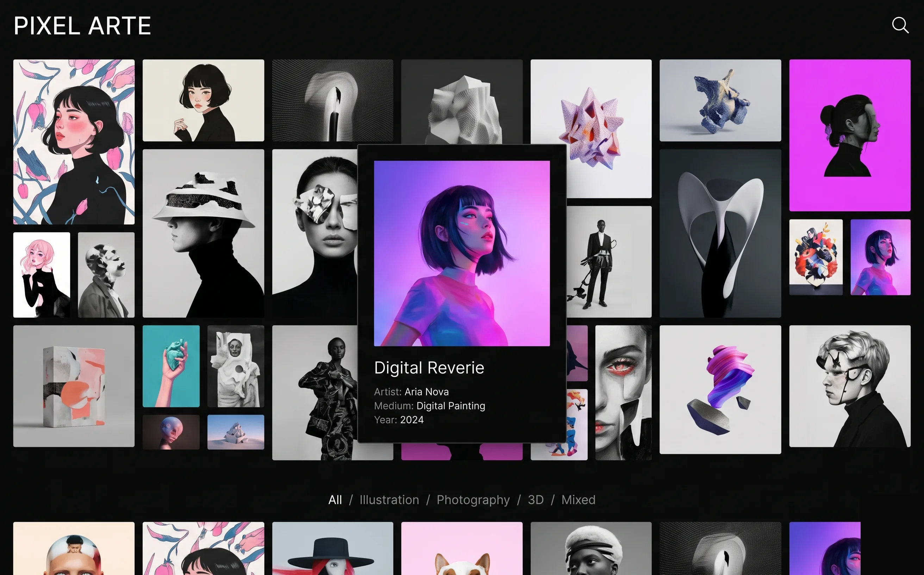View the bald head artwork on cream background

tap(74, 548)
